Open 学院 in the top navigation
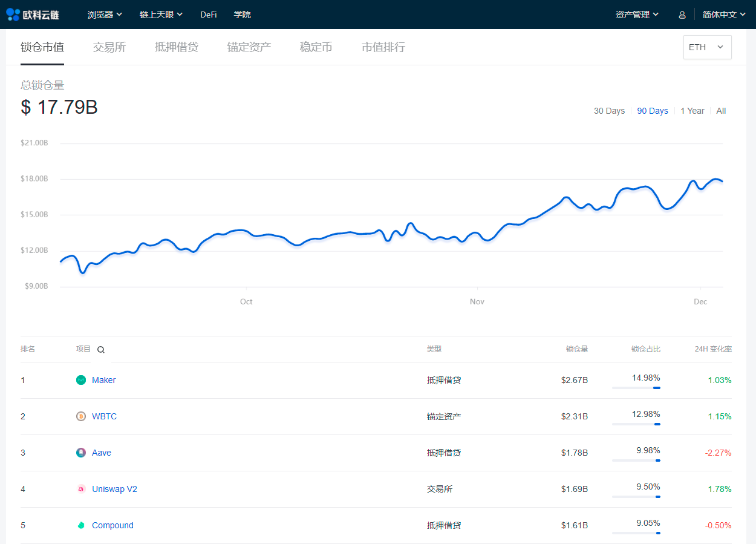The image size is (756, 544). (243, 15)
